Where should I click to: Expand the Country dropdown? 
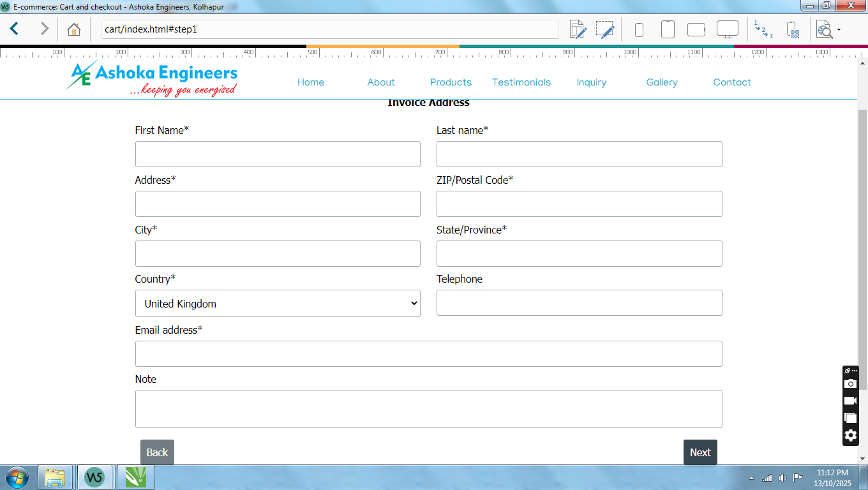pos(278,304)
